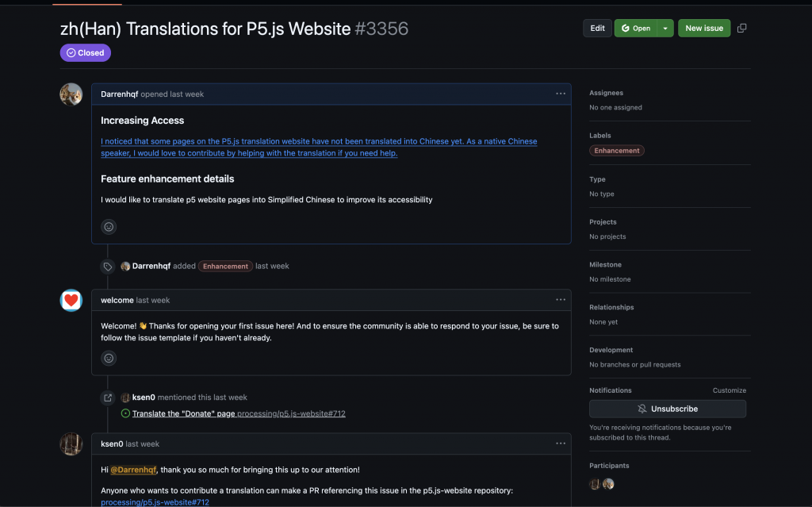The width and height of the screenshot is (812, 507).
Task: Click the Edit title button
Action: coord(597,28)
